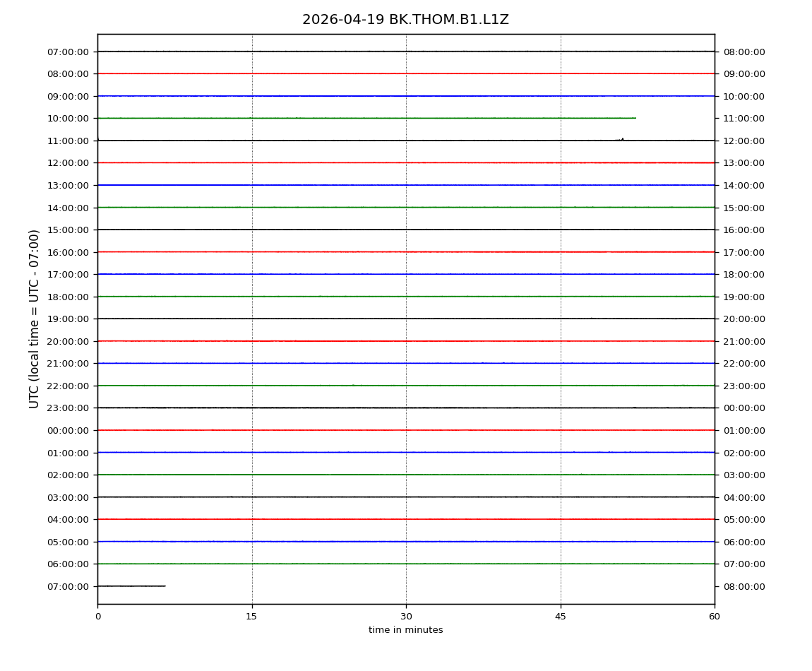The image size is (812, 671).
Task: Click the right-axis label 22:00:00
Action: pyautogui.click(x=744, y=364)
